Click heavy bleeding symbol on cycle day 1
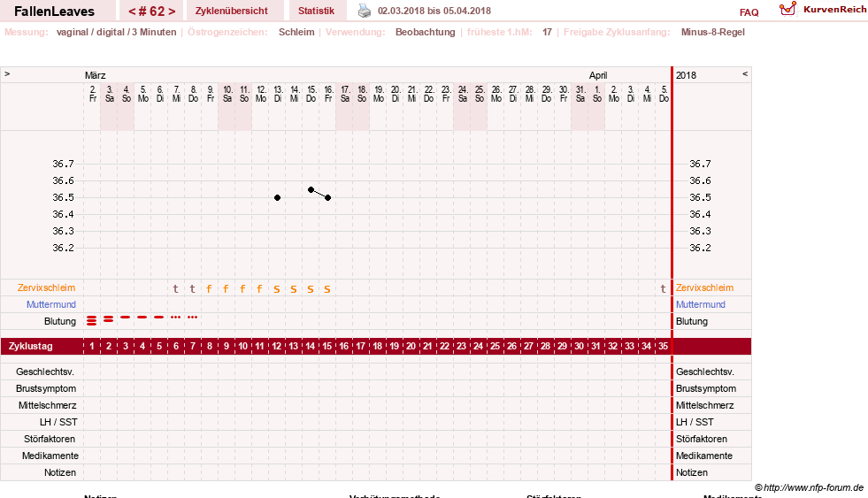 pos(91,320)
